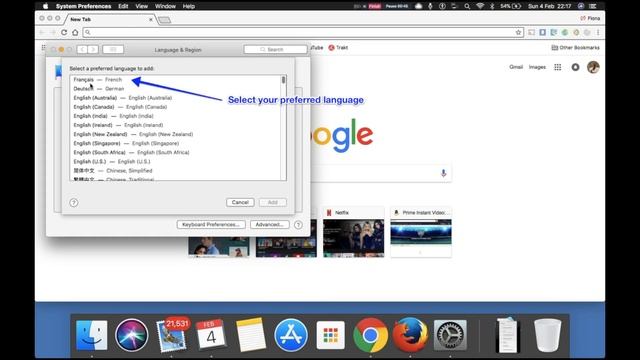Open Calendar showing Feb 4
Image resolution: width=640 pixels, height=360 pixels.
tap(211, 335)
